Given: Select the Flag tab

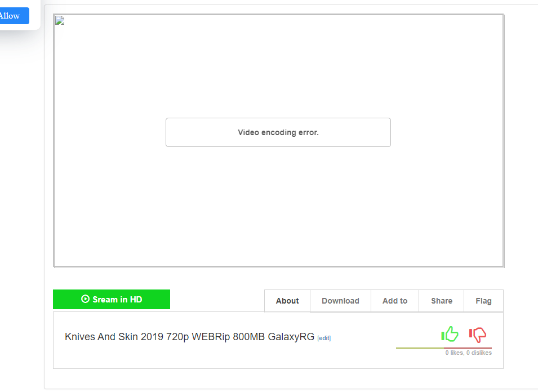Looking at the screenshot, I should 483,301.
